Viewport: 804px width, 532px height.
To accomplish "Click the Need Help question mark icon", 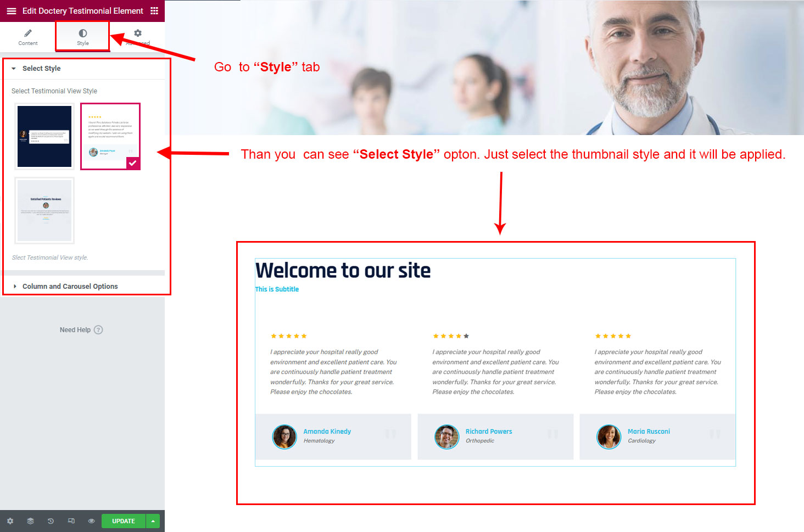I will (x=98, y=330).
